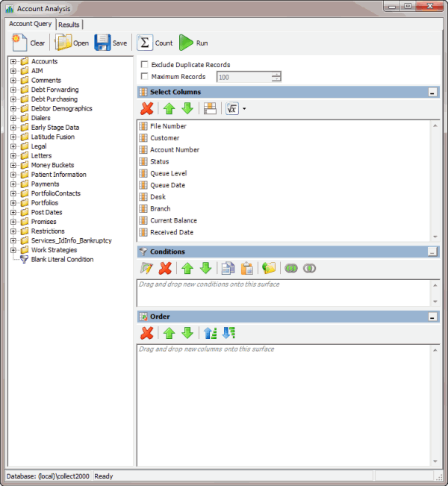
Task: Delete order column with red X in Order
Action: (146, 333)
